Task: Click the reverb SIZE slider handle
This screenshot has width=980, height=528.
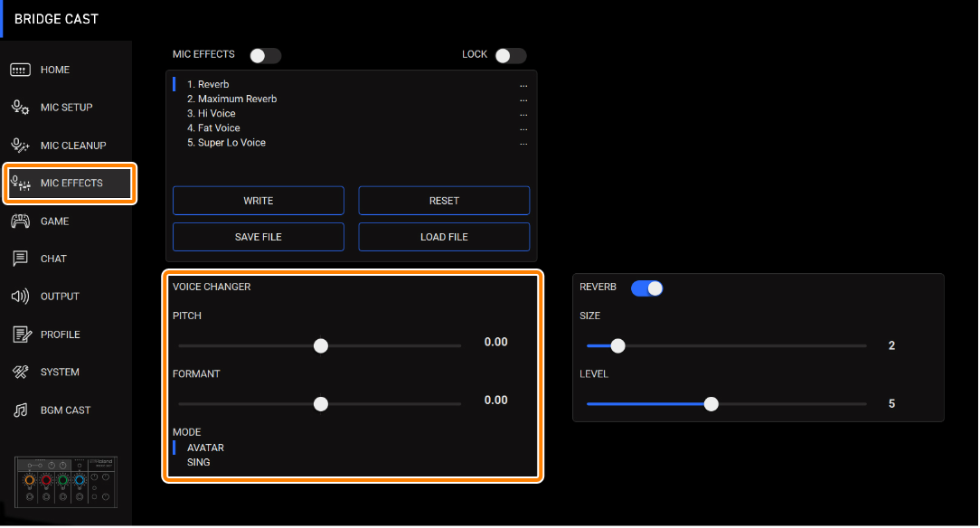Action: [617, 345]
